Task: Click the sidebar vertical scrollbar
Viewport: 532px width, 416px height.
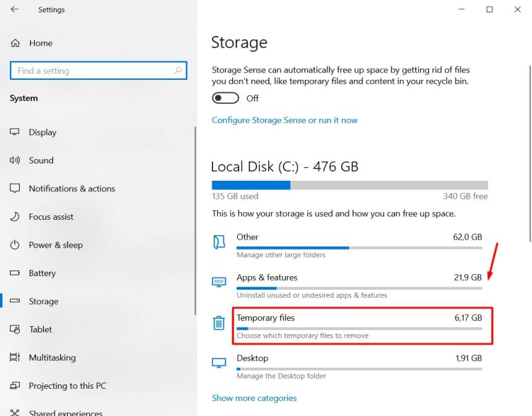Action: (195, 221)
